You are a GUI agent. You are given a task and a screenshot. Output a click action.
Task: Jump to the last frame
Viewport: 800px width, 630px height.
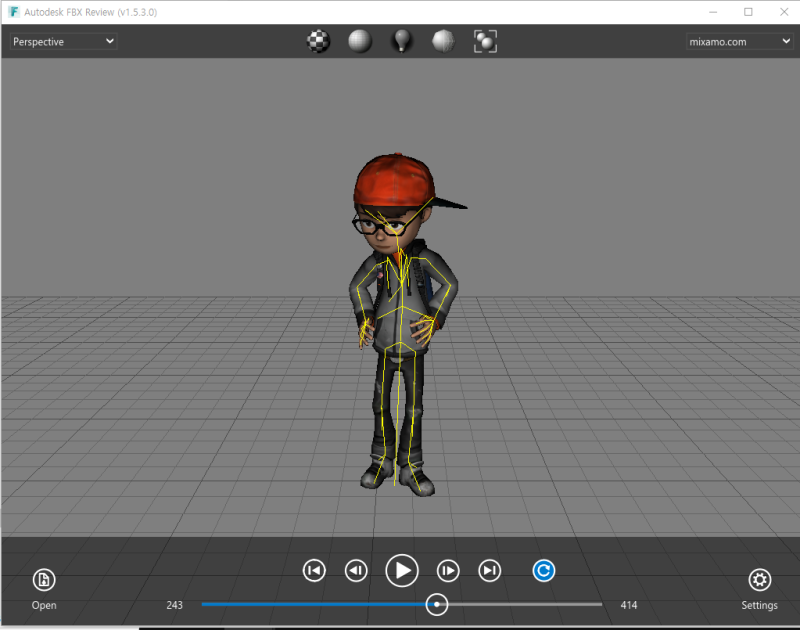pos(489,570)
